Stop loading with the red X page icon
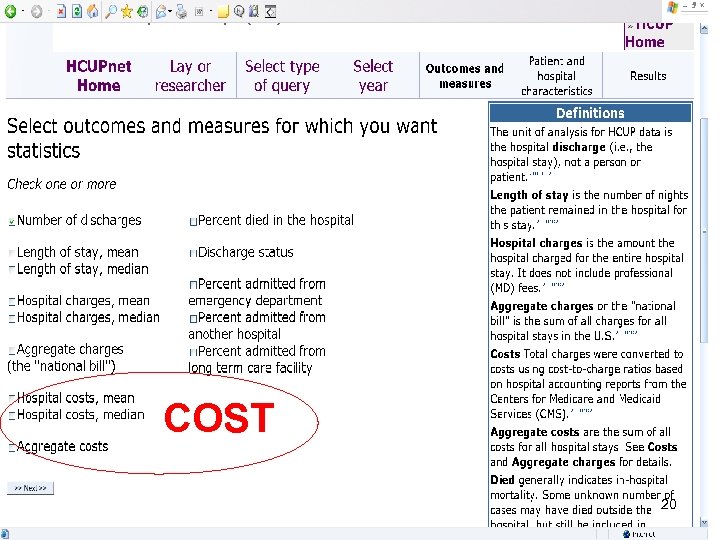720x540 pixels. click(x=61, y=11)
